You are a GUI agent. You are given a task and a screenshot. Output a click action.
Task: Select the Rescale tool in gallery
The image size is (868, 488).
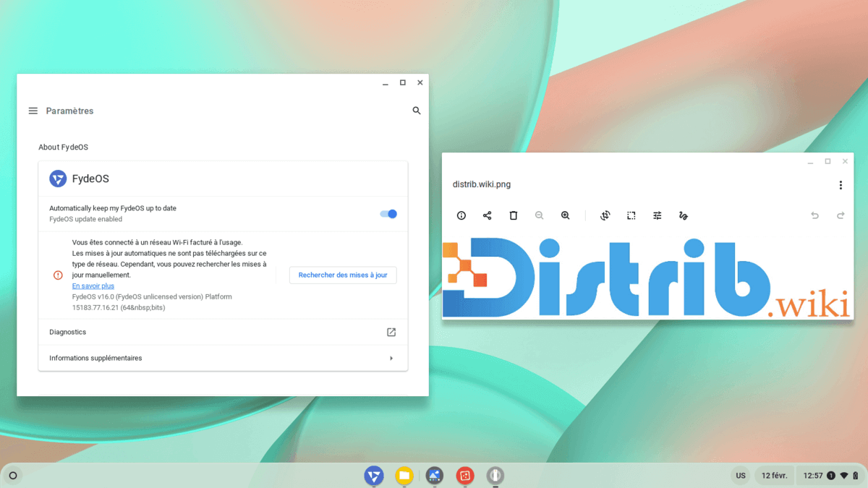click(x=631, y=215)
